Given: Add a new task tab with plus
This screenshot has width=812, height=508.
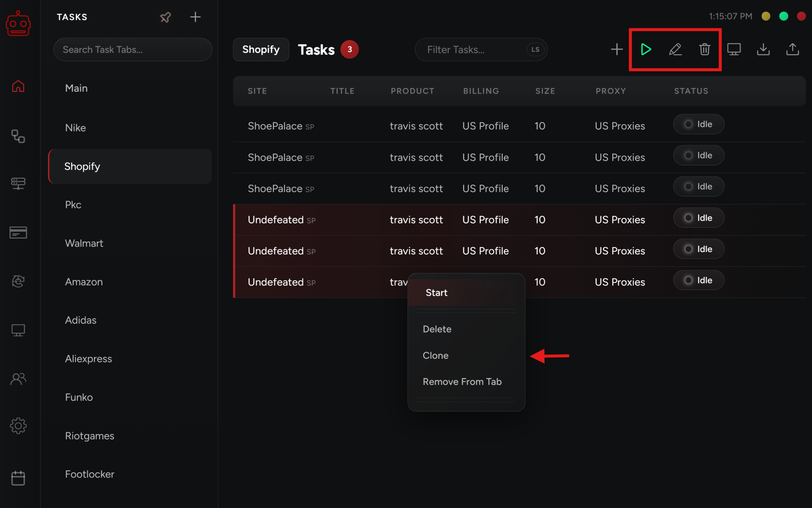Looking at the screenshot, I should pyautogui.click(x=195, y=17).
